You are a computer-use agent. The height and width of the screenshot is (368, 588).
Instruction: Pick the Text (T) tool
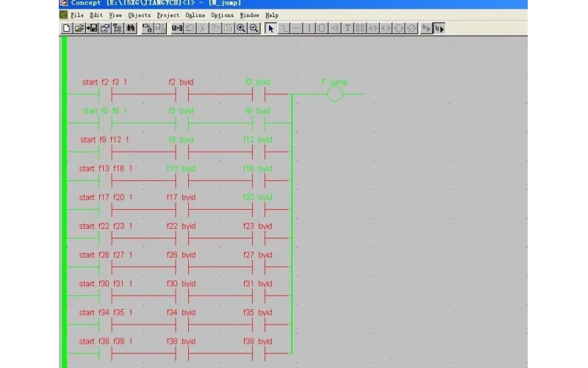tap(348, 28)
